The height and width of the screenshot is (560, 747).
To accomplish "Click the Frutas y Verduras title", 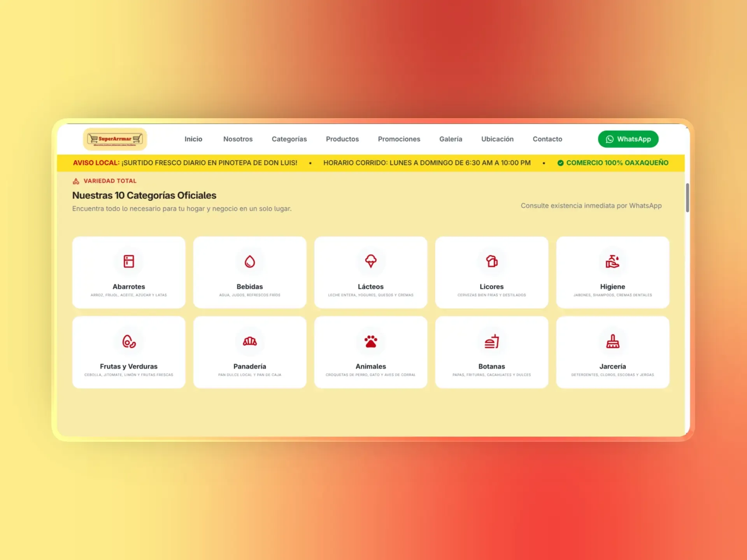I will click(129, 366).
